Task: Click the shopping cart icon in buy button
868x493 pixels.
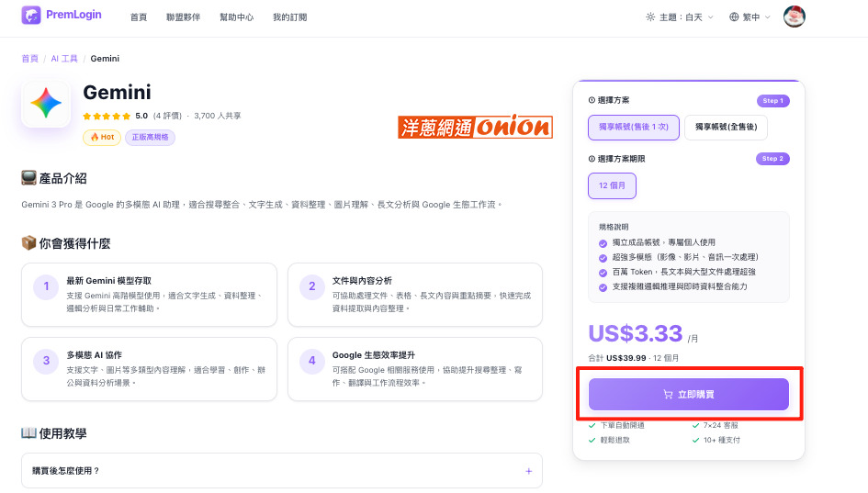Action: coord(668,395)
